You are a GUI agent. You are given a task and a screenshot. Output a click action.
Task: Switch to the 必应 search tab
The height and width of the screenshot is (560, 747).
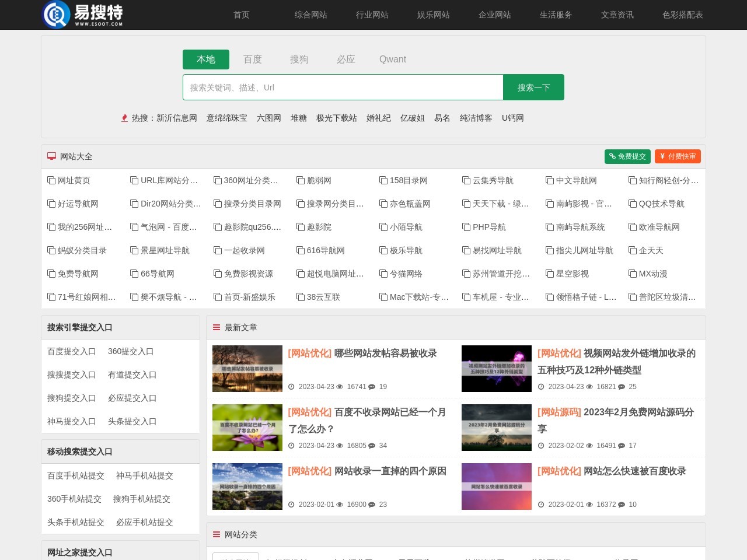point(346,60)
